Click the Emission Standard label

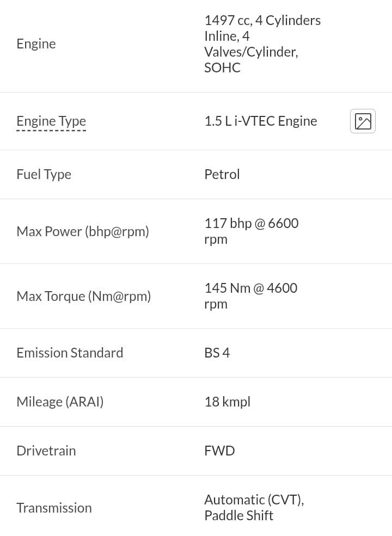(70, 353)
